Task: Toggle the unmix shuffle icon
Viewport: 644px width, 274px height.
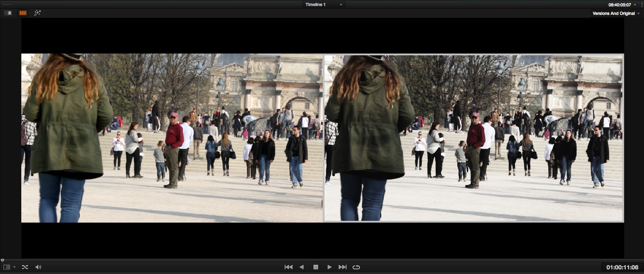Action: [25, 267]
